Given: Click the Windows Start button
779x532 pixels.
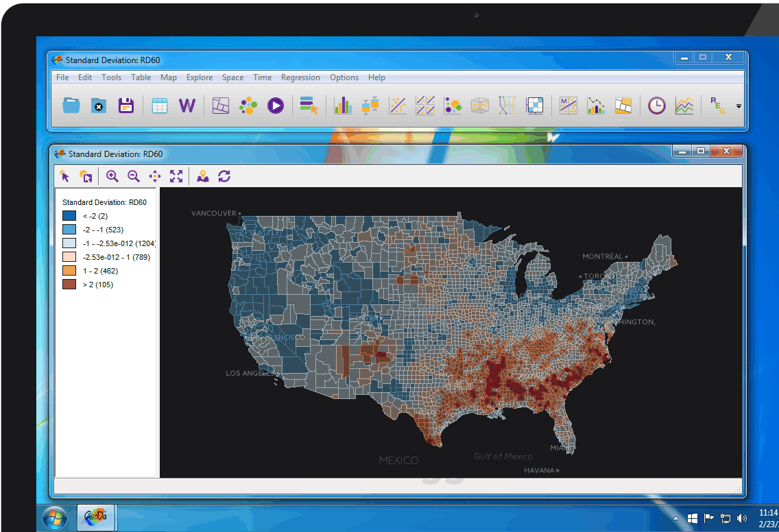Looking at the screenshot, I should 54,518.
